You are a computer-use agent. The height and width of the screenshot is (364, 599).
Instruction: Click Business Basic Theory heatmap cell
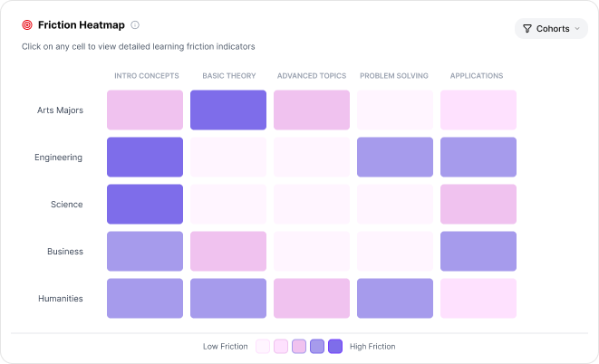point(228,252)
